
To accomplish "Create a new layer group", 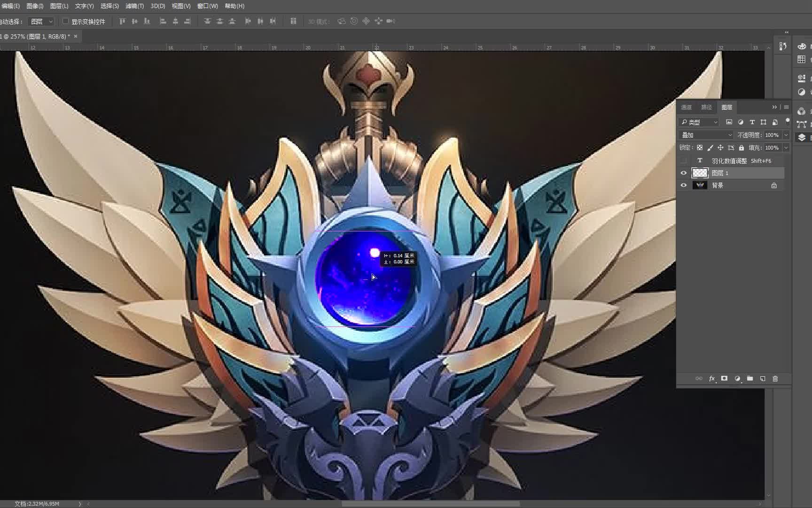I will click(x=750, y=379).
